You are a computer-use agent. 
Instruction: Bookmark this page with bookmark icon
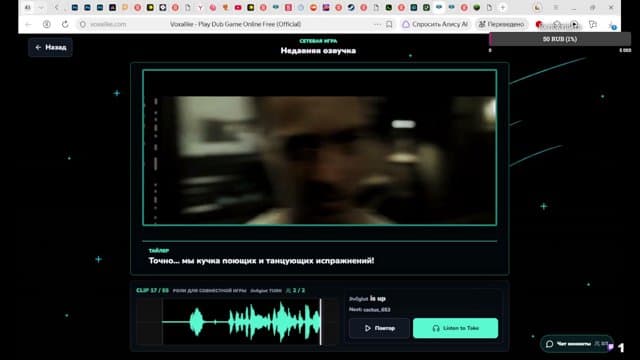tap(389, 24)
